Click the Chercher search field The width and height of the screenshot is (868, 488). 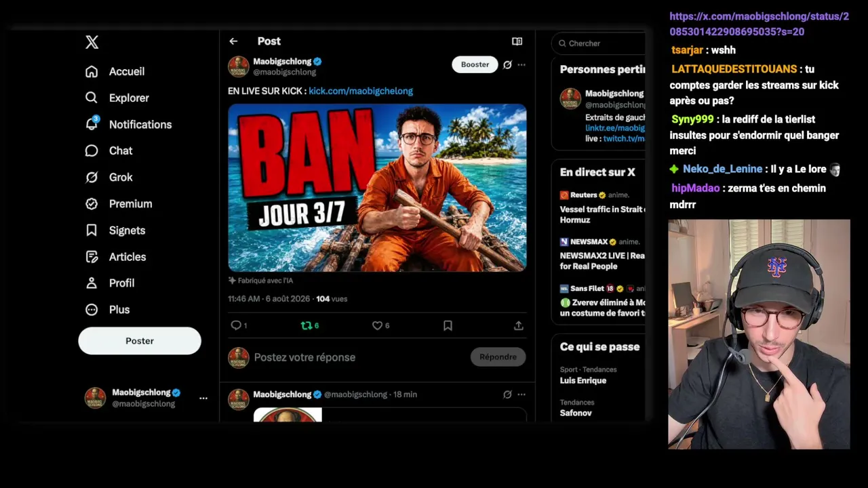point(599,43)
